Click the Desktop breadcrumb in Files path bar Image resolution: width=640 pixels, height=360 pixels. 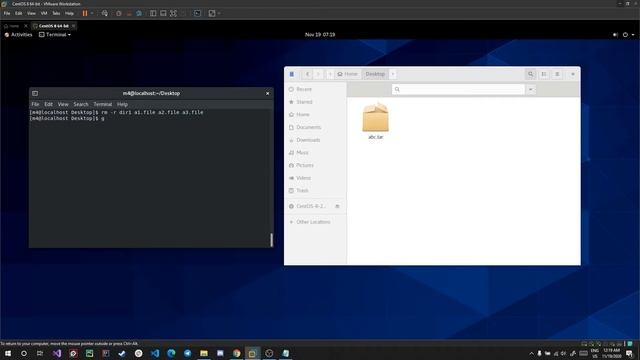[375, 74]
